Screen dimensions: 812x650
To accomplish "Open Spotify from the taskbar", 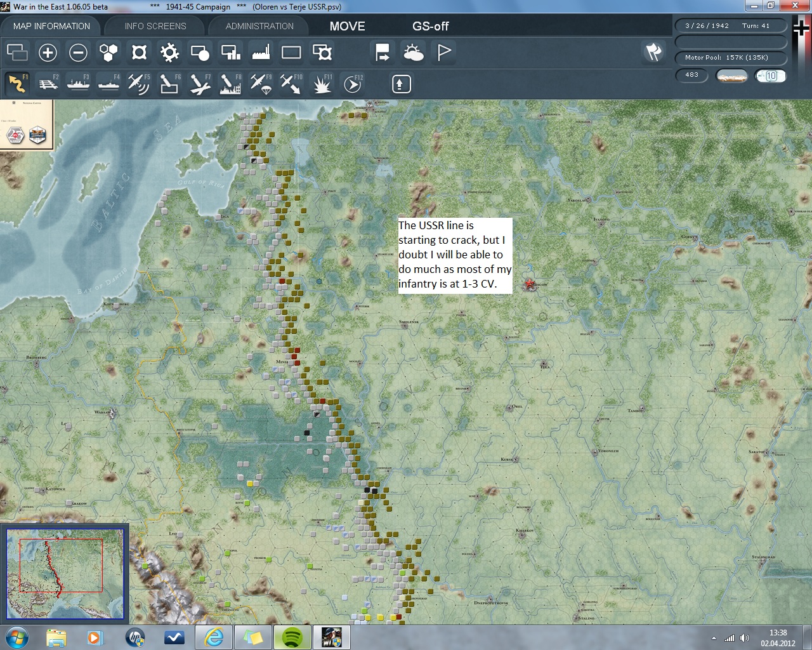I will click(x=292, y=637).
